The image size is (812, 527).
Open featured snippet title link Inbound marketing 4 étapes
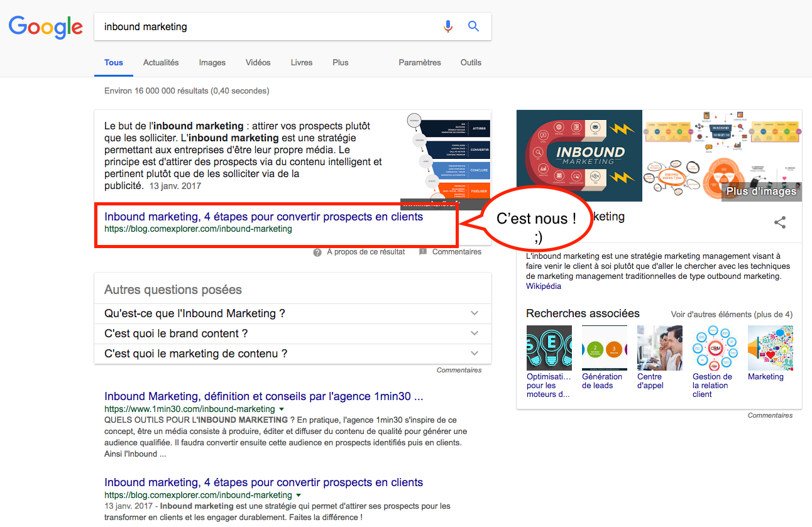click(263, 217)
